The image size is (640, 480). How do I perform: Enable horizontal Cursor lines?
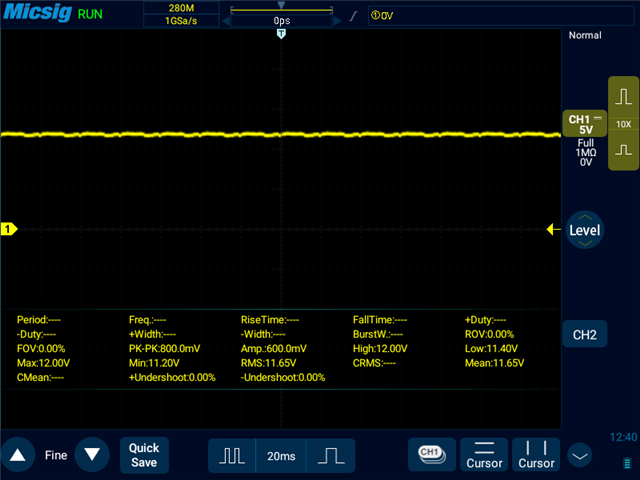pos(484,455)
